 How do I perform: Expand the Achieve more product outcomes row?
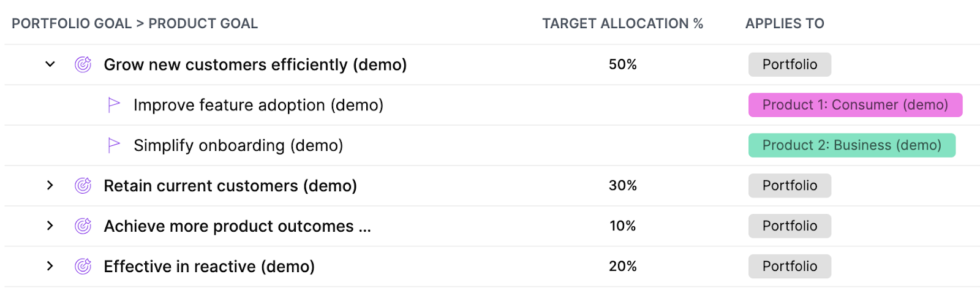tap(50, 226)
